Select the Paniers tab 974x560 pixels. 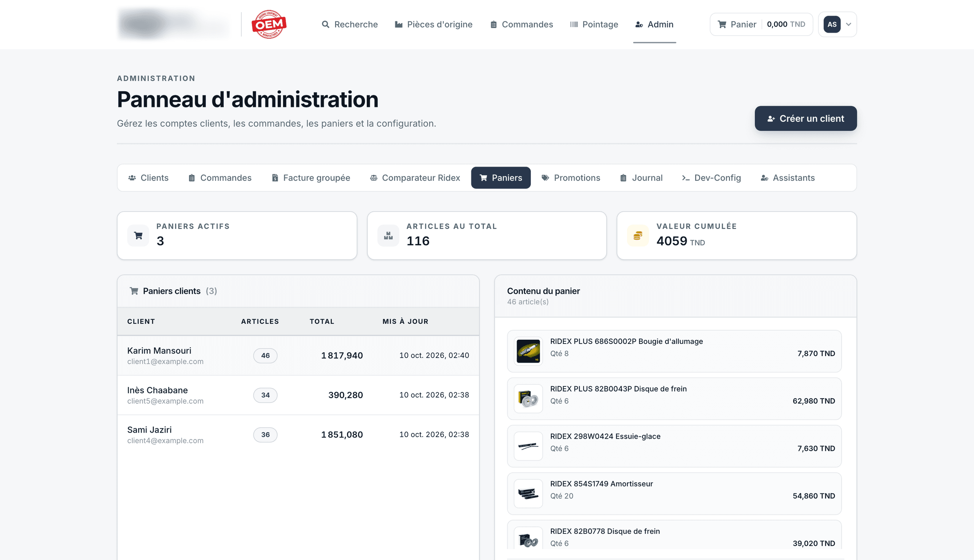coord(501,178)
